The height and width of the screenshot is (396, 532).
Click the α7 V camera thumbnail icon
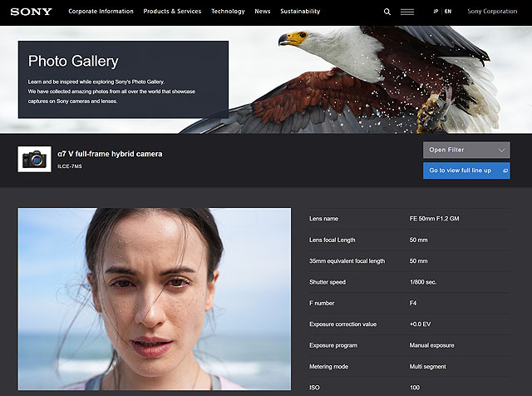[x=34, y=159]
